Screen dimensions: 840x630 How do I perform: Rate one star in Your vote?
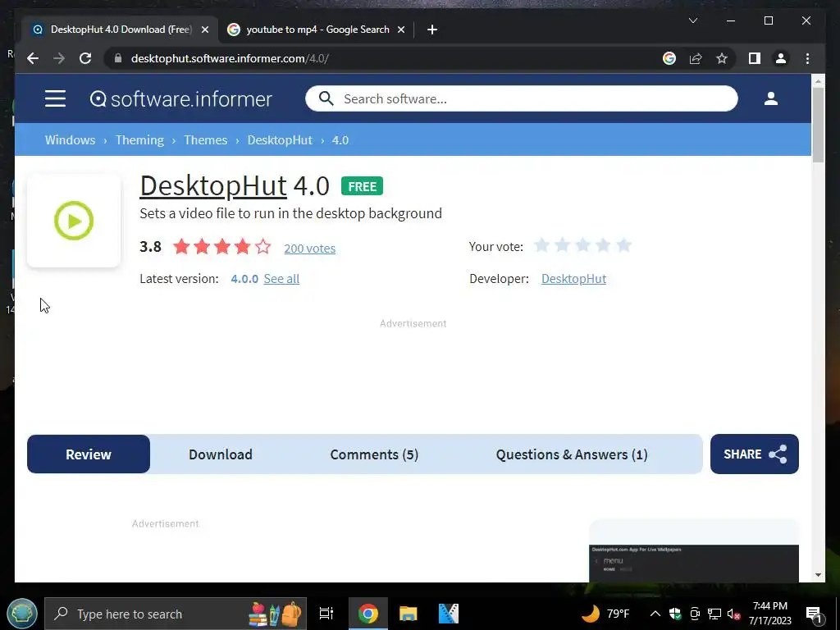[x=541, y=245]
